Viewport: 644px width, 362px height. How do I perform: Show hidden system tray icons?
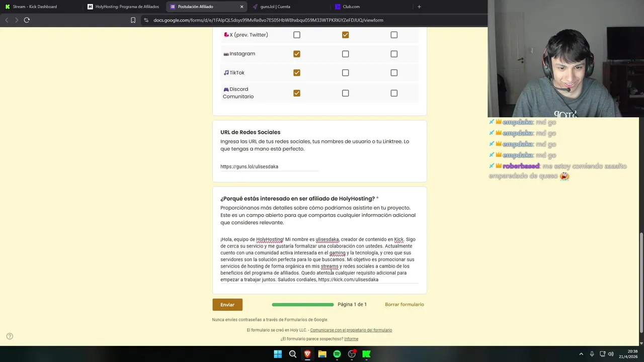[581, 354]
